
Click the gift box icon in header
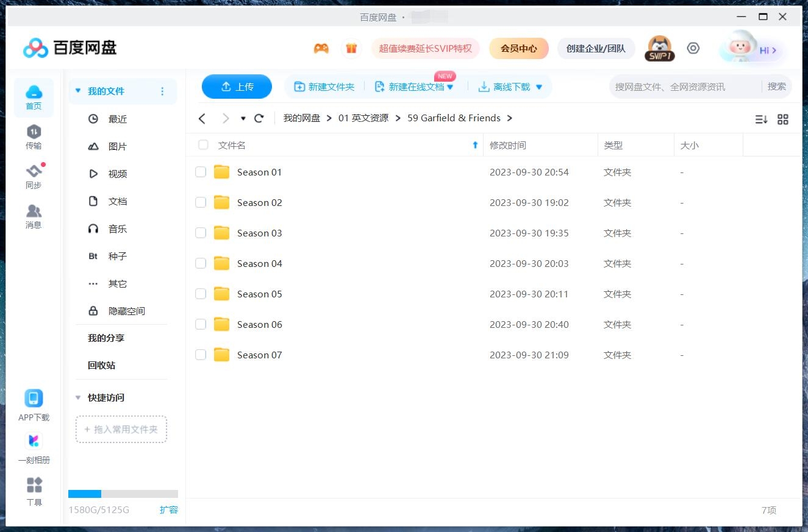(351, 49)
